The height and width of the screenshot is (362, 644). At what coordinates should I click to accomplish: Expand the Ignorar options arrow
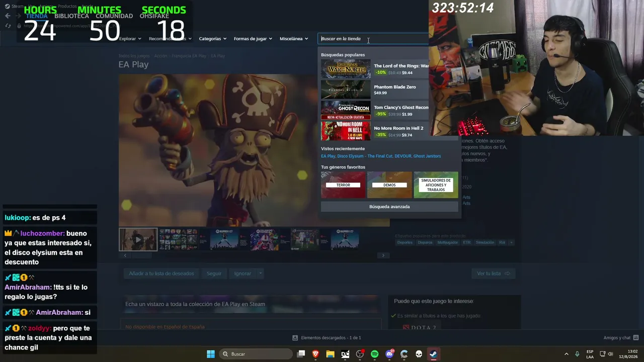pos(260,274)
